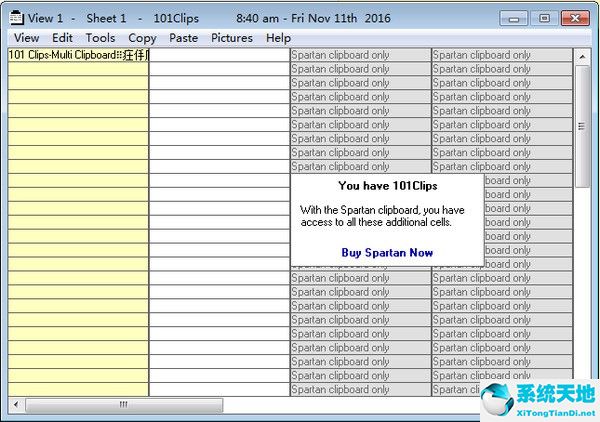Open the View menu

coord(27,38)
